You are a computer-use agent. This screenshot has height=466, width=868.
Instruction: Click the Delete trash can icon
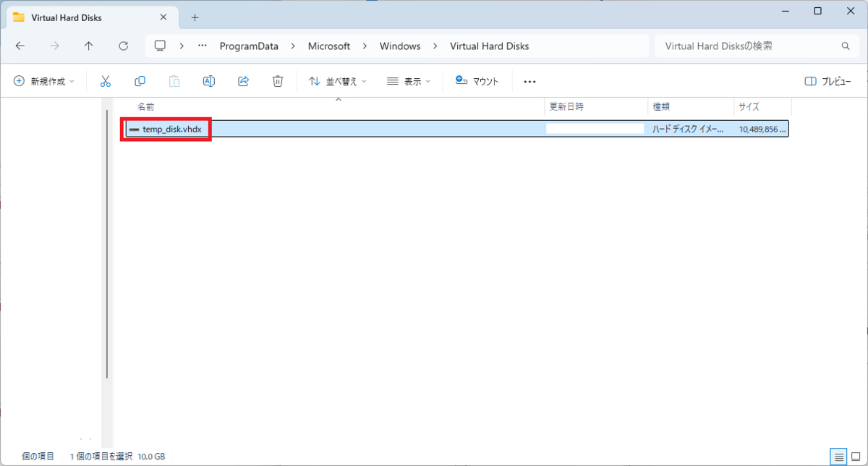pos(278,81)
